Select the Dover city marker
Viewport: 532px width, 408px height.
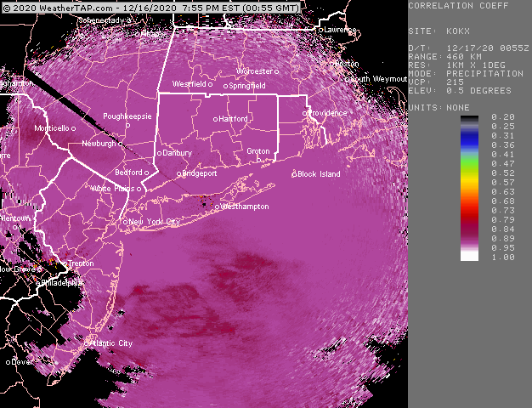click(8, 362)
